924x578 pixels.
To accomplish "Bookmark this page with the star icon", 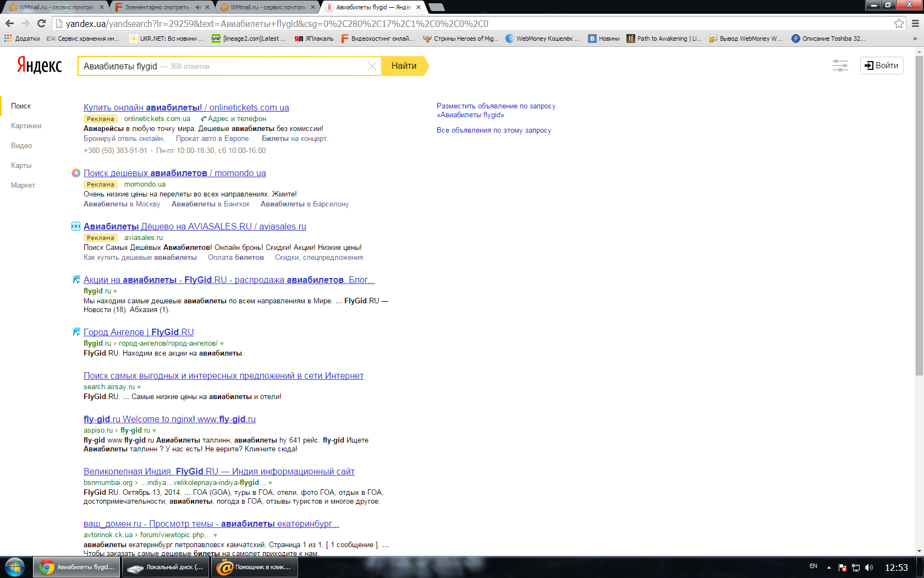I will 899,23.
